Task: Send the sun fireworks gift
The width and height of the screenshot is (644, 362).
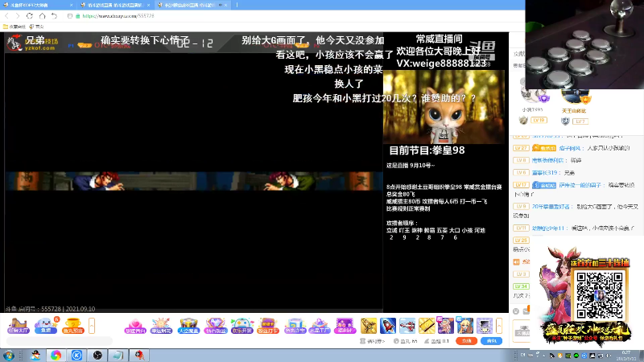Action: 162,326
